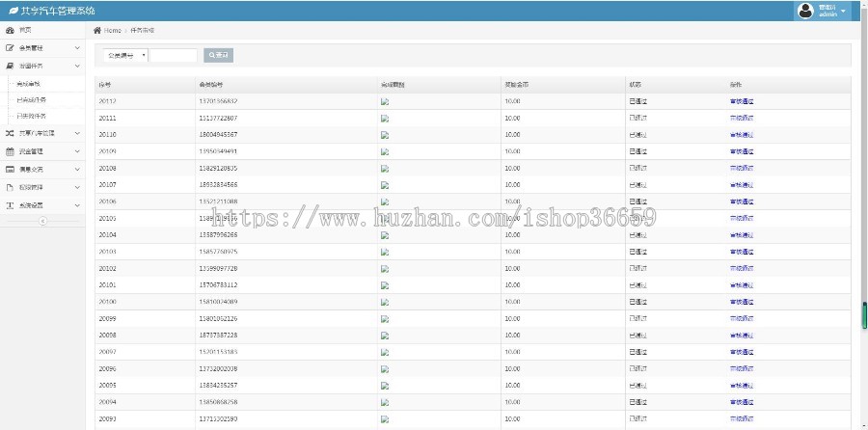The width and height of the screenshot is (868, 430).
Task: Click the dashboard gauge icon in sidebar
Action: (10, 31)
